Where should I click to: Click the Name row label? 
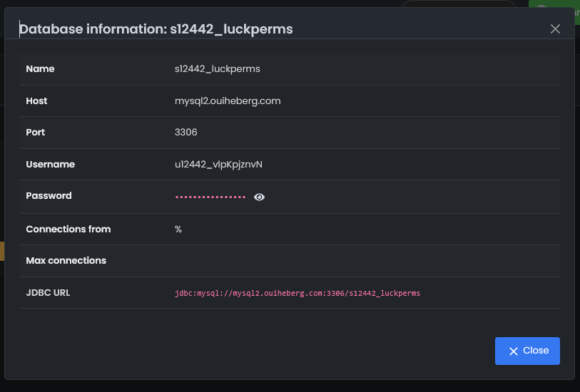coord(40,69)
